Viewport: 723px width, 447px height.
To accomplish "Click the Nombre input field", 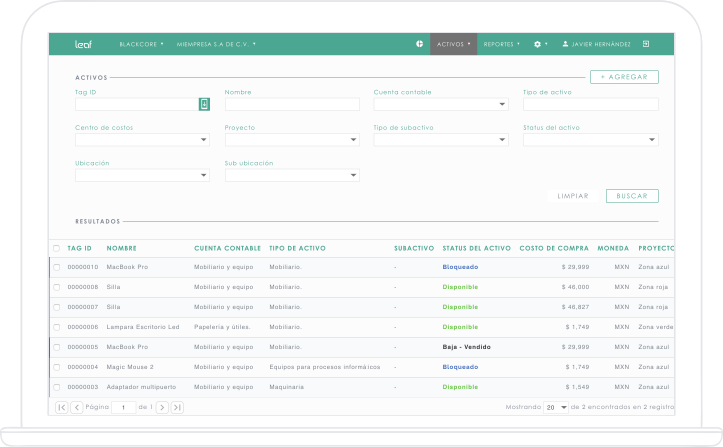I will (x=291, y=104).
